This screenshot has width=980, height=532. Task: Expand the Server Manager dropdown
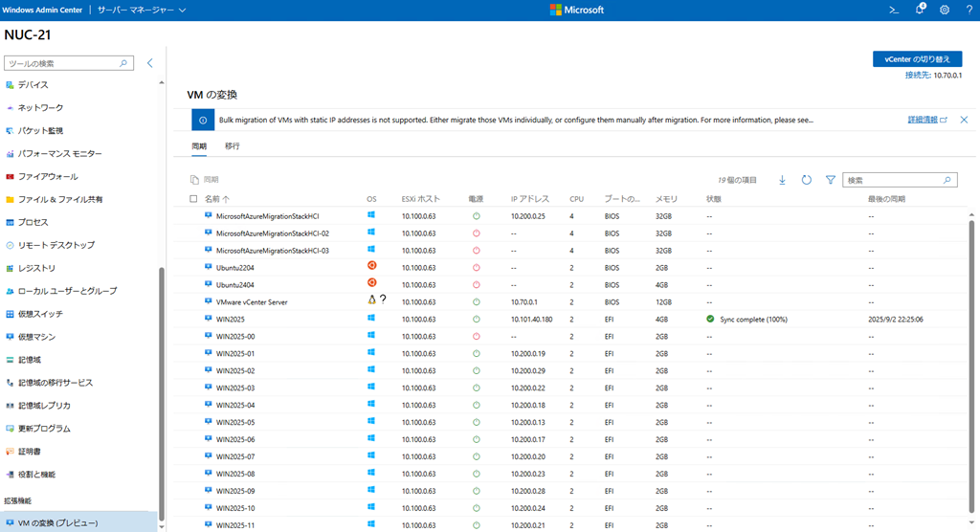(142, 10)
